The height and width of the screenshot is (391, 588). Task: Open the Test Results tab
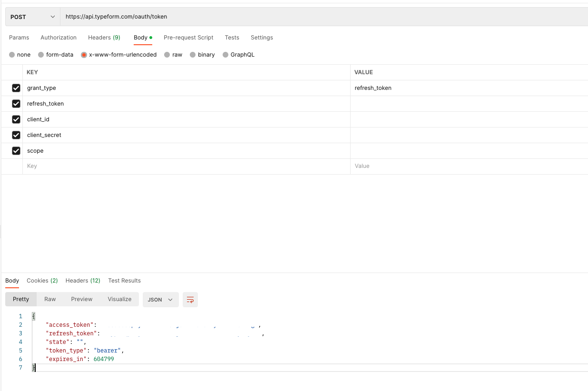click(x=125, y=281)
